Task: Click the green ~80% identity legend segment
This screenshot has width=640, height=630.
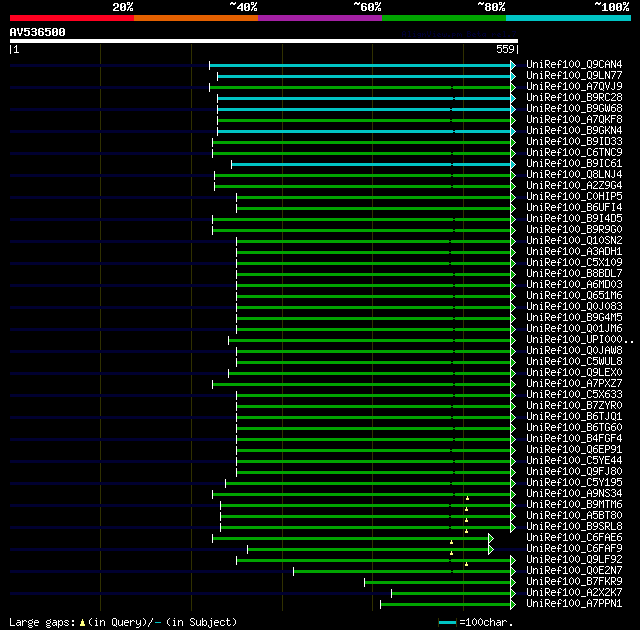Action: pyautogui.click(x=444, y=18)
